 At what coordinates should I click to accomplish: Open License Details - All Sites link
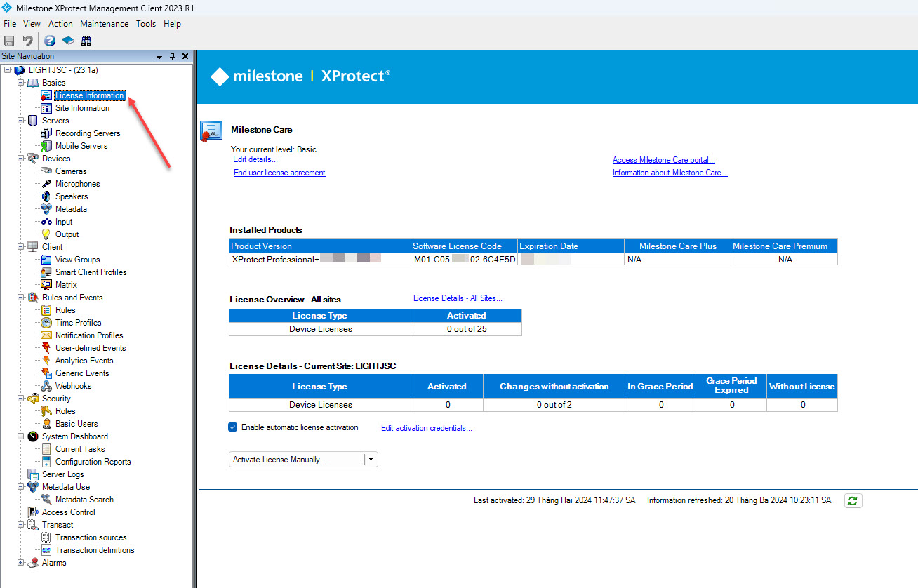click(x=458, y=298)
